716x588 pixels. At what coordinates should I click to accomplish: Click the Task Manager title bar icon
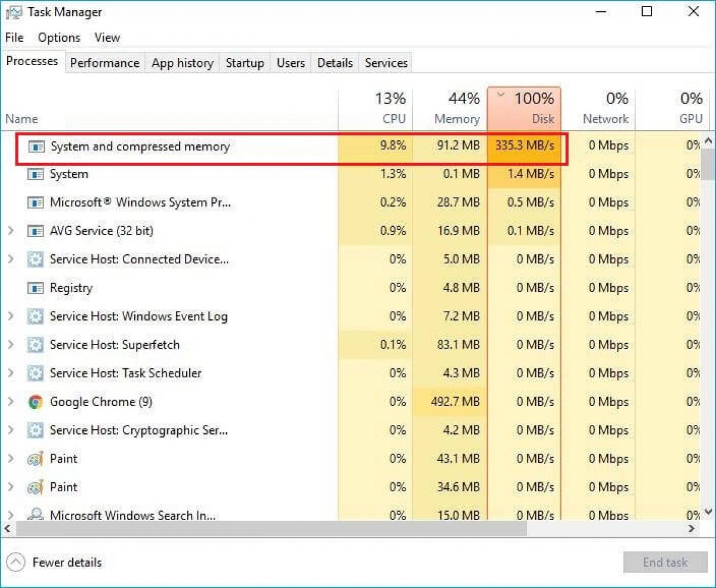tap(14, 12)
